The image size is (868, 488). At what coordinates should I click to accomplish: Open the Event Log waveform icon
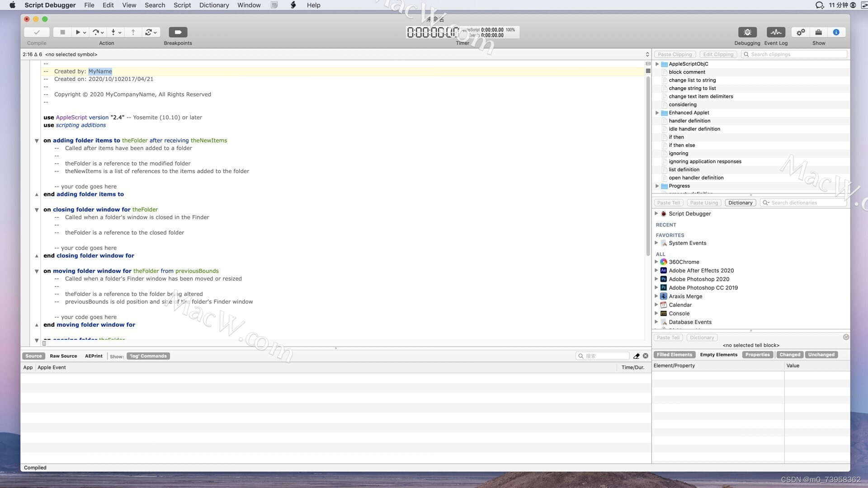tap(776, 32)
